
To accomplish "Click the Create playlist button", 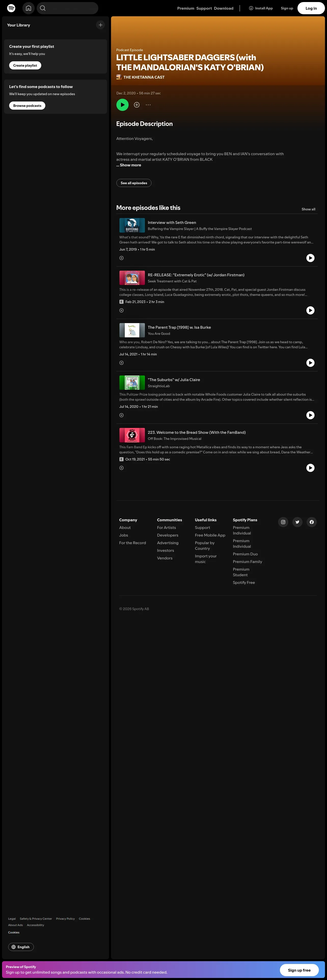I will (x=25, y=65).
